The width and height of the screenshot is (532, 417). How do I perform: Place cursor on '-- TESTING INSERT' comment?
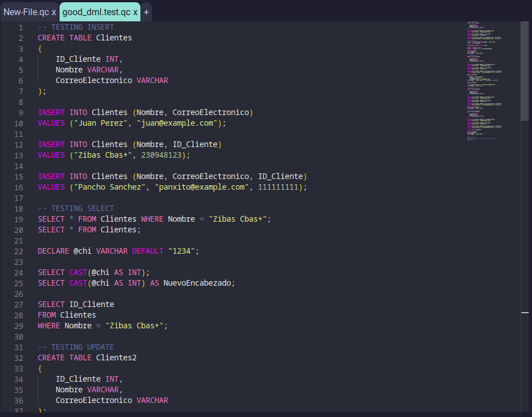pos(76,27)
